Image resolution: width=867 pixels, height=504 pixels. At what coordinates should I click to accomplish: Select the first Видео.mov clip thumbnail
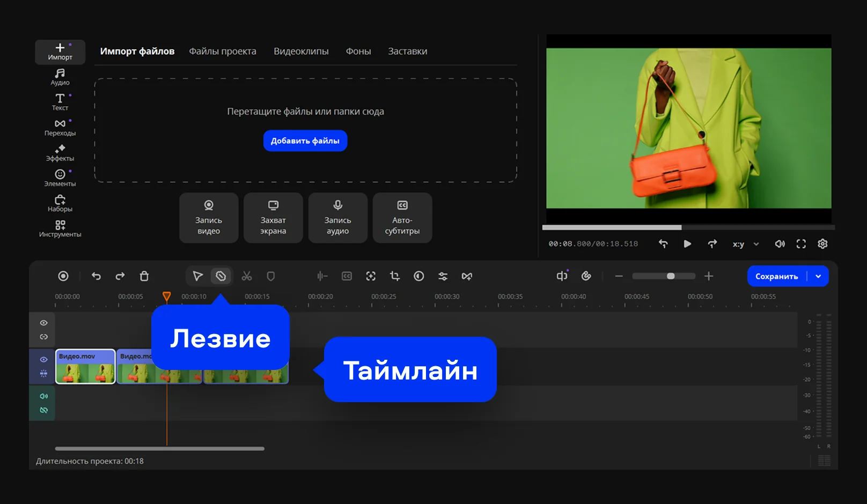(x=85, y=367)
